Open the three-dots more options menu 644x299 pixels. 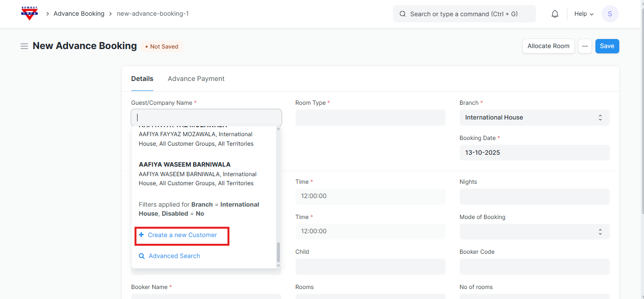pyautogui.click(x=585, y=46)
